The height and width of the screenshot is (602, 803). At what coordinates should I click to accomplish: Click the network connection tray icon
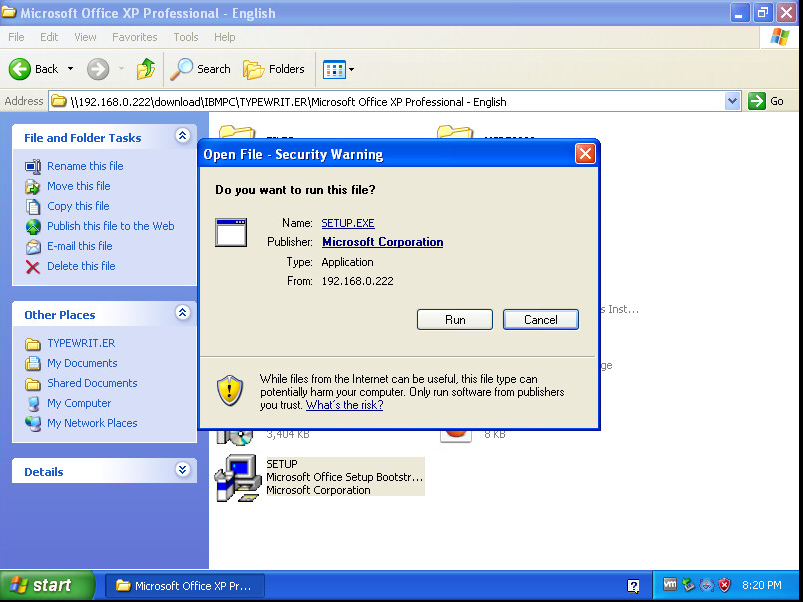[x=707, y=585]
